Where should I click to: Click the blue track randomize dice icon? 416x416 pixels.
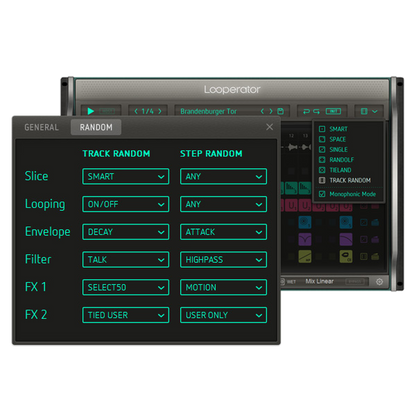point(364,222)
